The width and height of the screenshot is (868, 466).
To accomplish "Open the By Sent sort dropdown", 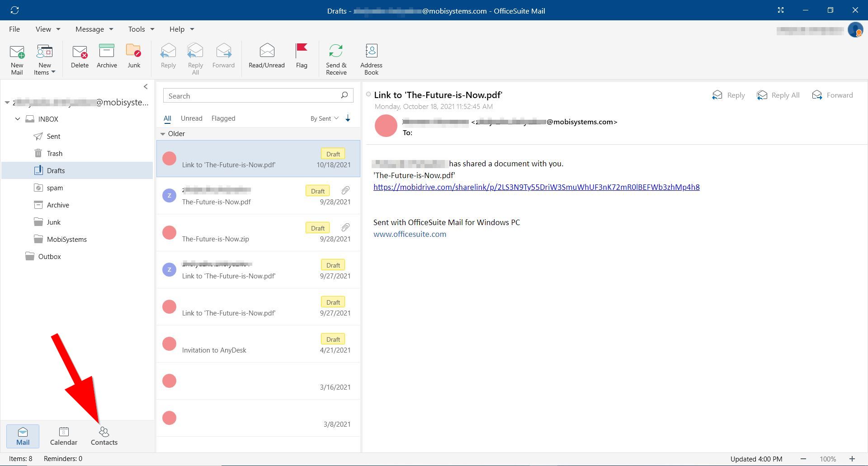I will (324, 118).
